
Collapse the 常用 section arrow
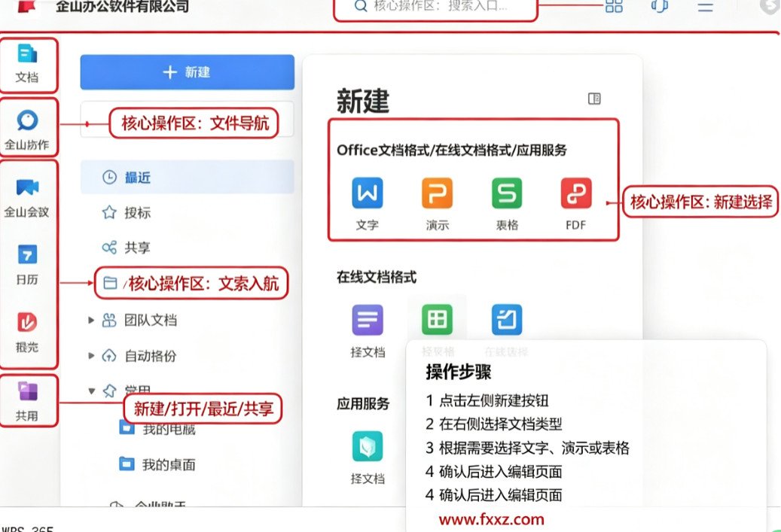92,391
